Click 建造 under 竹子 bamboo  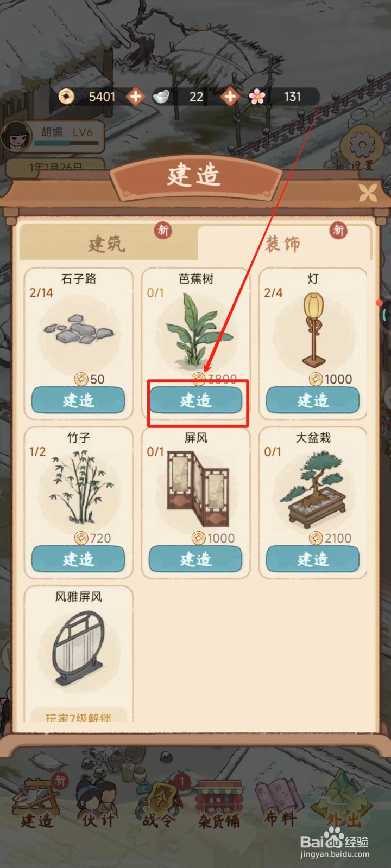[78, 559]
